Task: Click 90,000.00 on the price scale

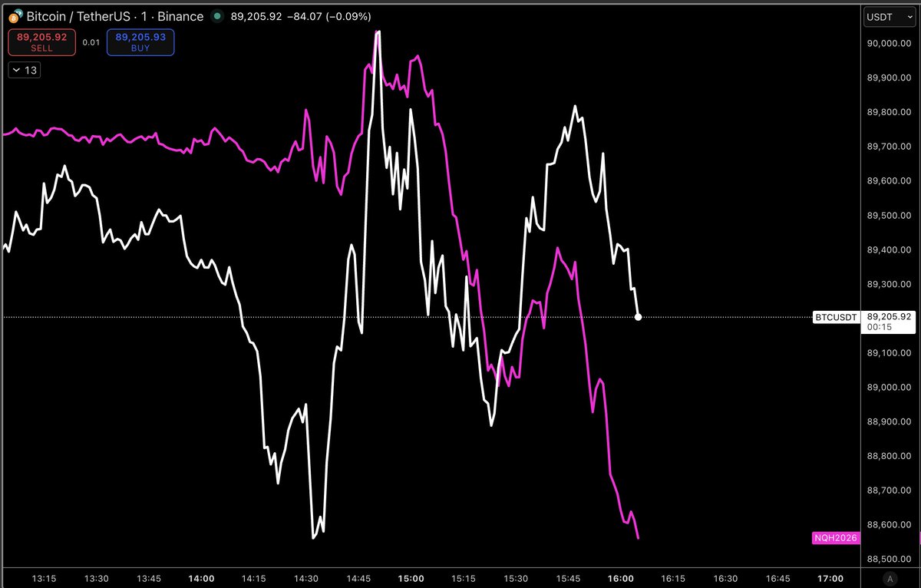Action: [x=890, y=43]
